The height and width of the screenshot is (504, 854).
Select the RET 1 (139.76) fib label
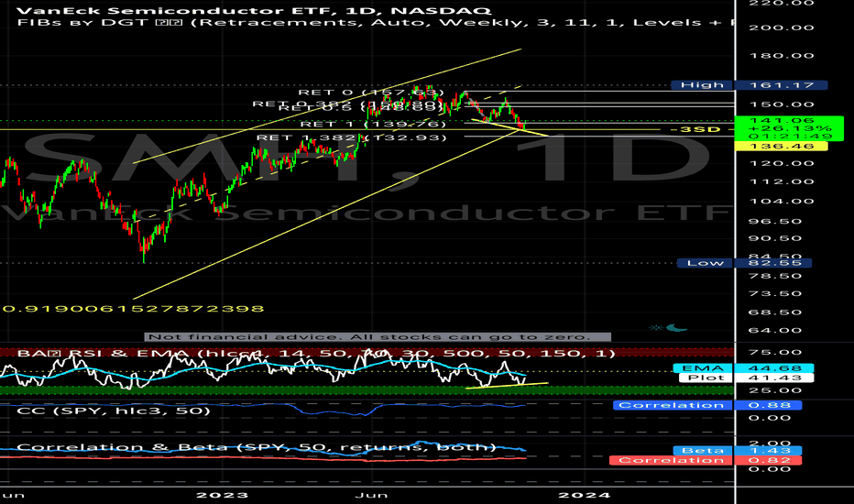pos(373,125)
